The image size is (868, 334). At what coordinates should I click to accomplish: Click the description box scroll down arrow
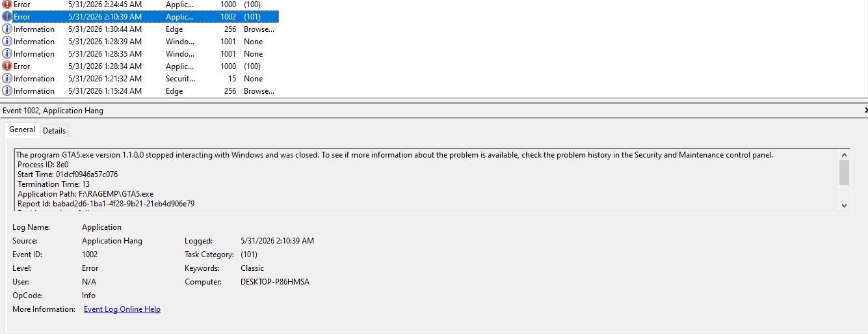point(845,205)
